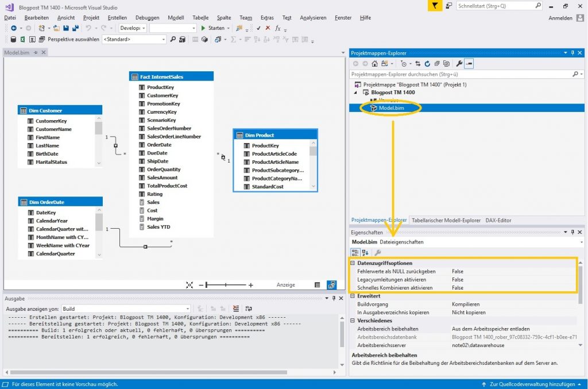Open the fx DAX function icon
The image size is (588, 389).
point(277,28)
